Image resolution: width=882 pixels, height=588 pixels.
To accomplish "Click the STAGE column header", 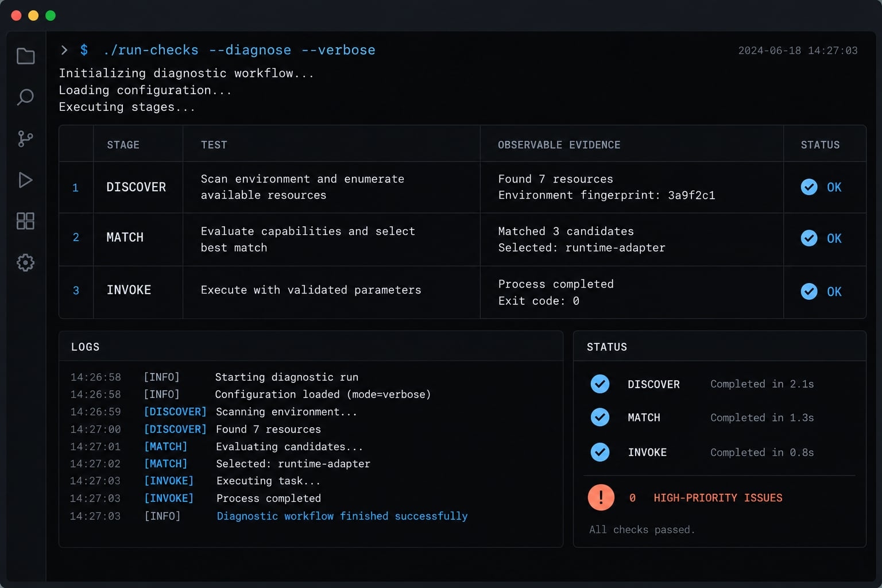I will coord(123,145).
